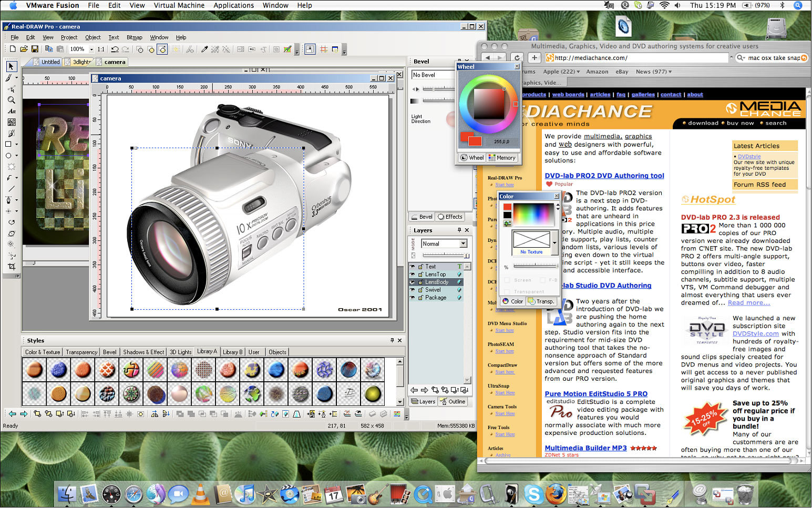Click the 'web boards' navigation link
Image resolution: width=812 pixels, height=508 pixels.
tap(568, 95)
